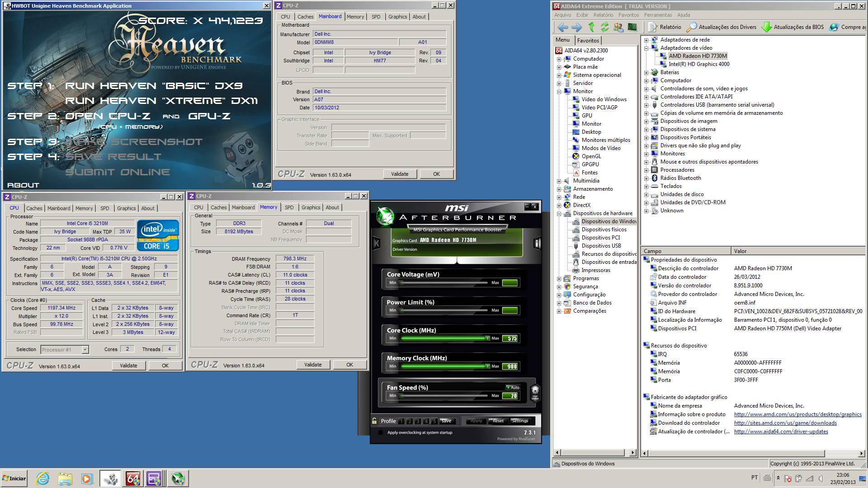Toggle Afterburner fan speed Auto button

click(513, 387)
